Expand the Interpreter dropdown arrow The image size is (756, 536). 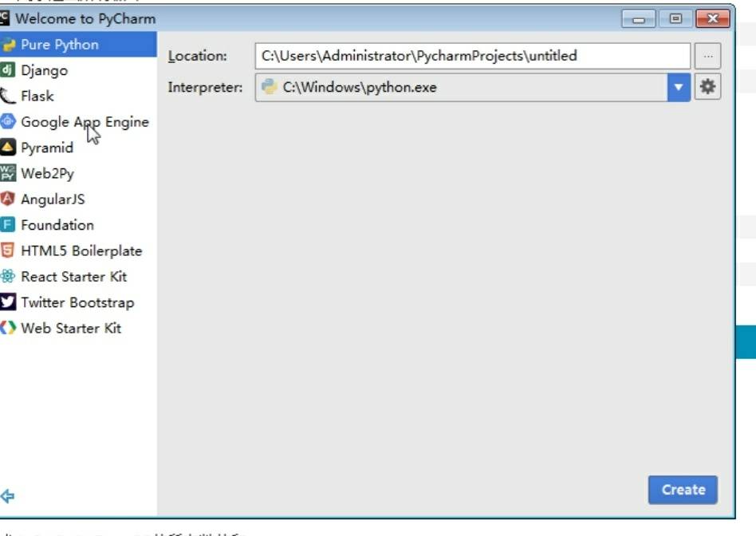coord(679,87)
